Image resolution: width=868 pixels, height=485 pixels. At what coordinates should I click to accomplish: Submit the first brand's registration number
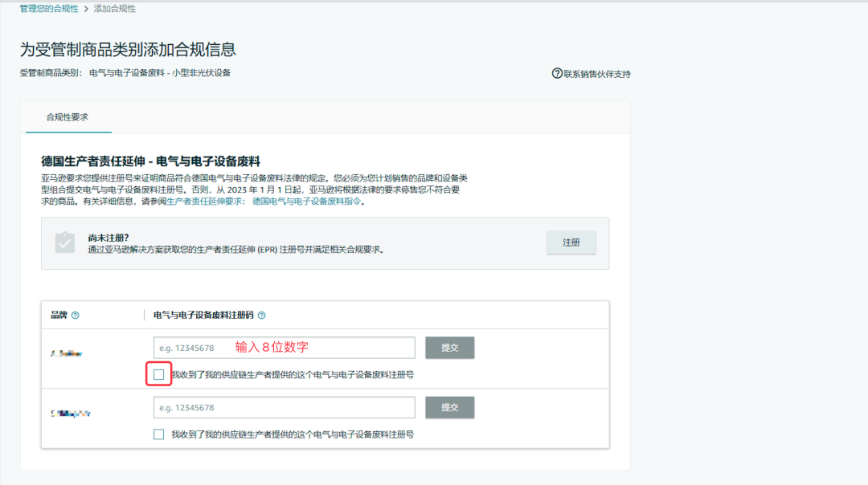click(449, 348)
